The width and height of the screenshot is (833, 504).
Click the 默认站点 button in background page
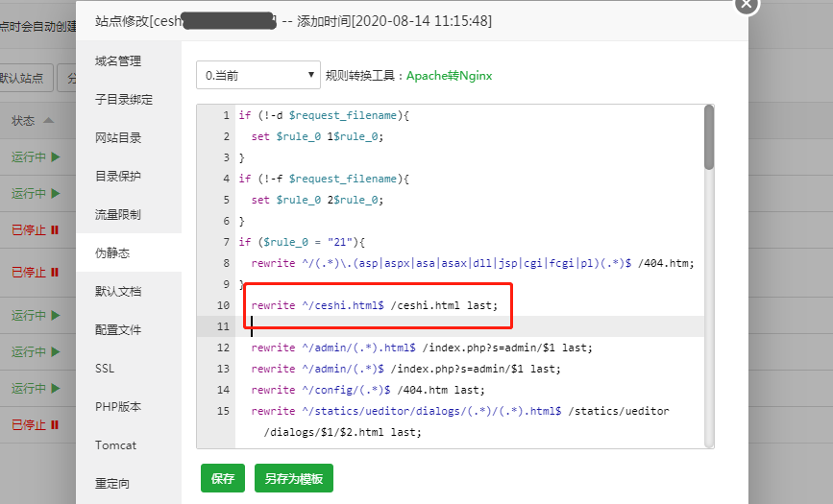coord(26,78)
